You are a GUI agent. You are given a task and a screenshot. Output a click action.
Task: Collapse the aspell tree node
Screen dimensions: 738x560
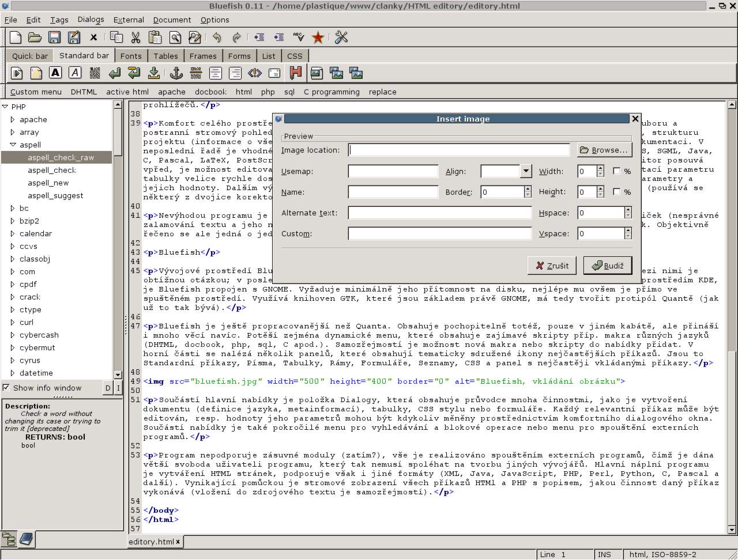tap(13, 145)
